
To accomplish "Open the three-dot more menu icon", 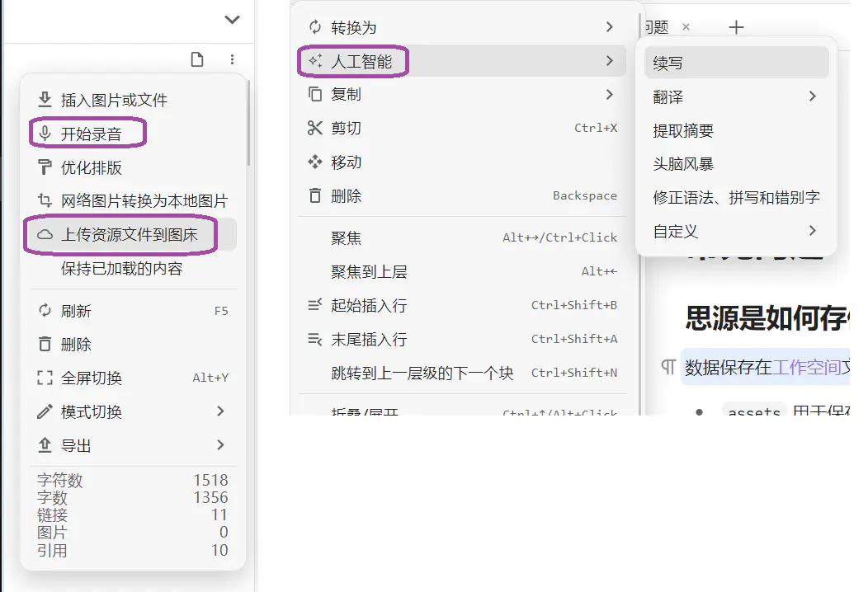I will coord(232,59).
